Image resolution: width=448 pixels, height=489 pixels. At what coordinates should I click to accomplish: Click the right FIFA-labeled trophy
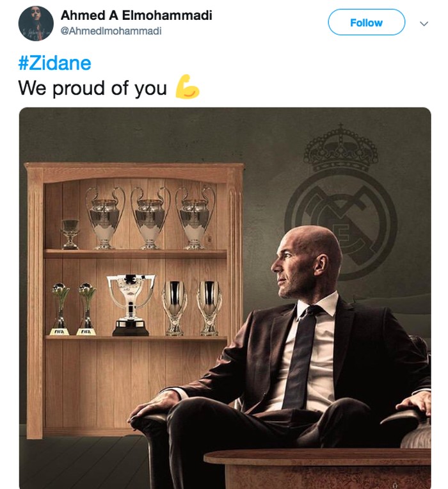pyautogui.click(x=87, y=309)
